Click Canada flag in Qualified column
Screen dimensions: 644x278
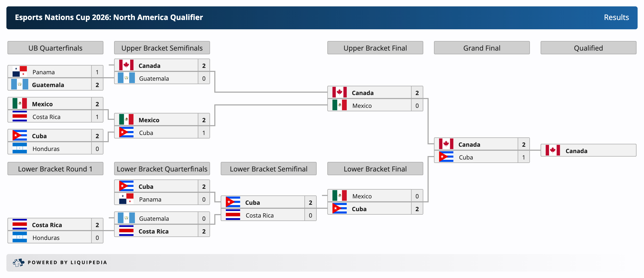(x=553, y=150)
